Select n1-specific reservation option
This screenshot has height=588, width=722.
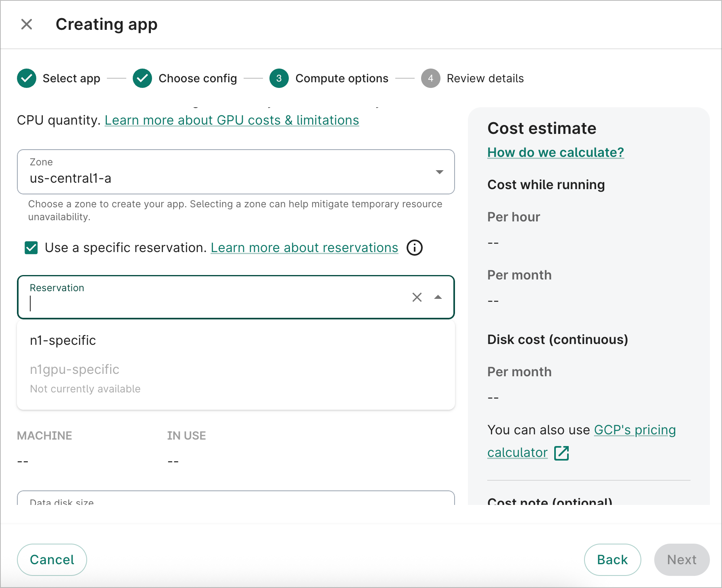tap(63, 340)
